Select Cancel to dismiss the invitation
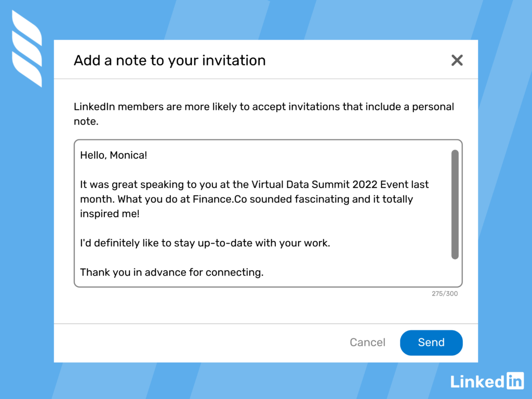The height and width of the screenshot is (399, 532). tap(367, 342)
